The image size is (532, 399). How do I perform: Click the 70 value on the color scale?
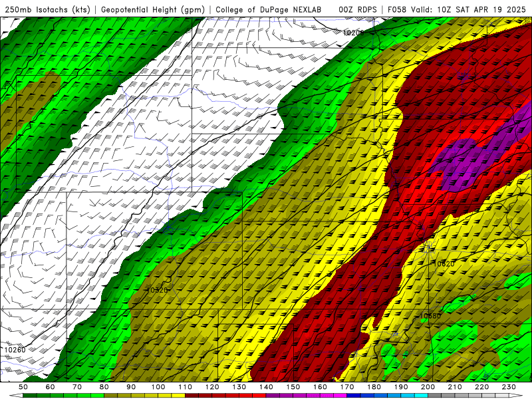tap(77, 387)
